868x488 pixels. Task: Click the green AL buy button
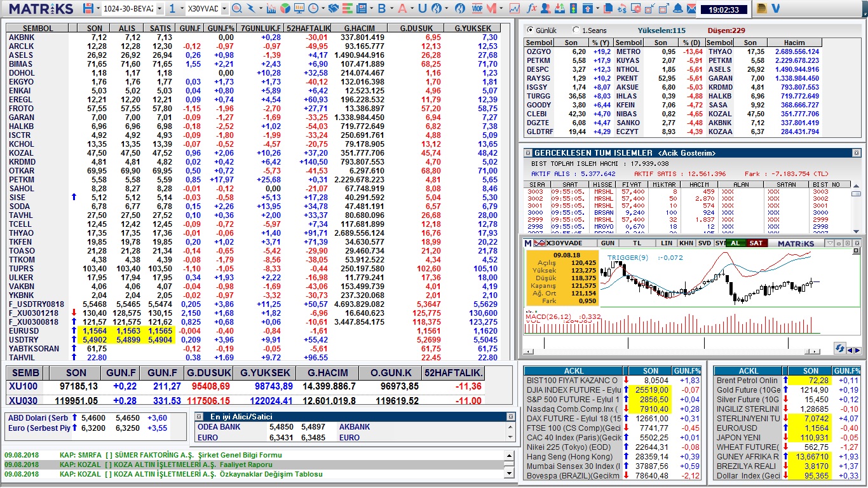(735, 243)
